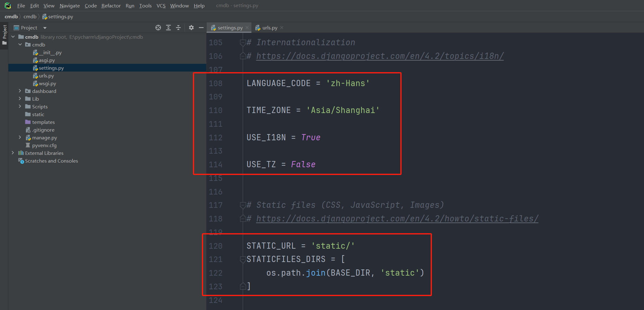The width and height of the screenshot is (644, 310).
Task: Open the Edit menu
Action: click(34, 6)
